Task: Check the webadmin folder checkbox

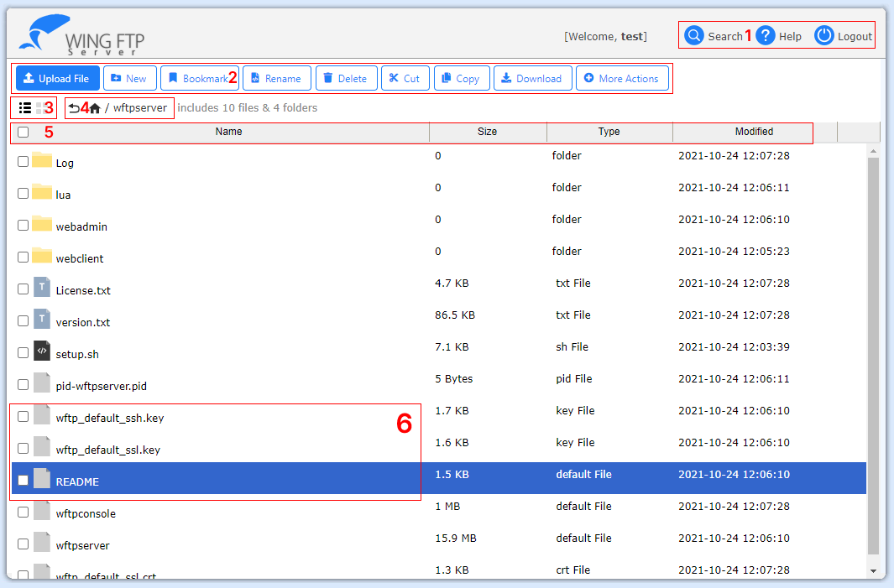Action: pyautogui.click(x=23, y=226)
